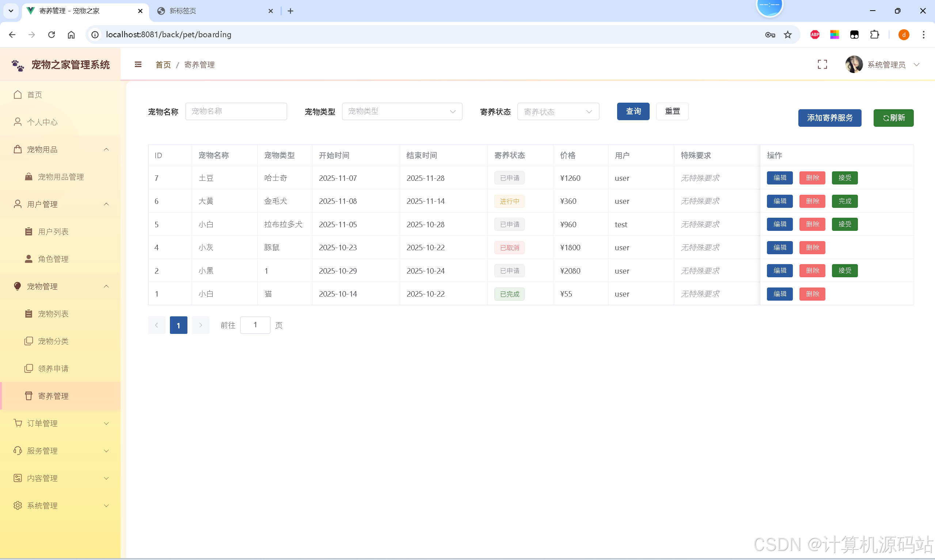The image size is (935, 560).
Task: Click the orange profile avatar in Chrome
Action: pos(903,35)
